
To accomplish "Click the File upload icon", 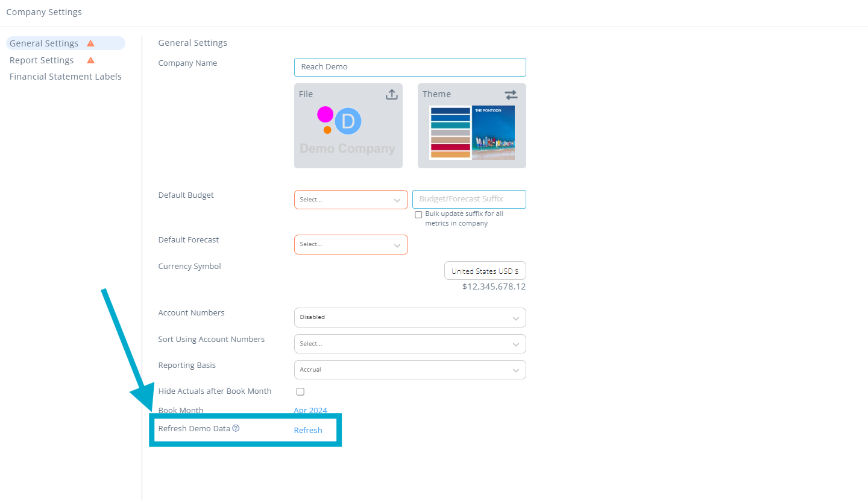I will pos(391,95).
